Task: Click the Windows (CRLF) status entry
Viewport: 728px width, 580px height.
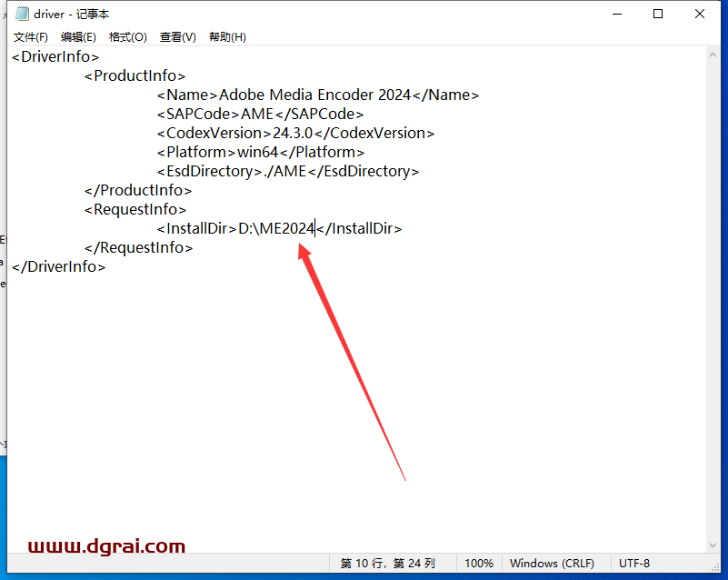Action: [552, 564]
